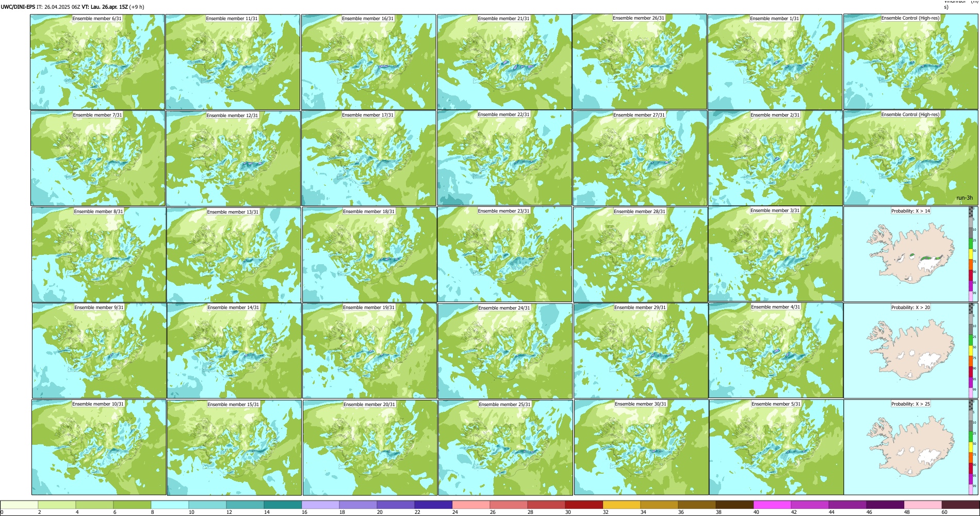Viewport: 980px width, 516px height.
Task: Click the Ensemble member 20/31 map panel
Action: click(370, 447)
